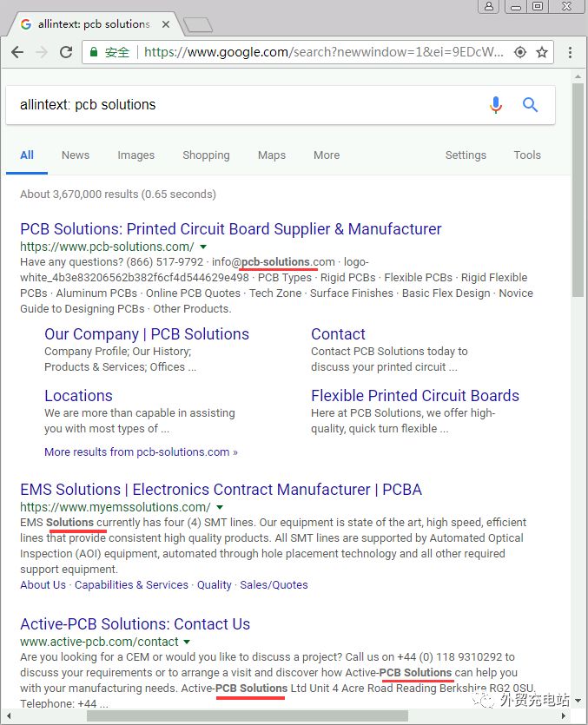Screen dimensions: 588x725
Task: Open the PCB Solutions Printed Circuit Board result
Action: click(231, 229)
